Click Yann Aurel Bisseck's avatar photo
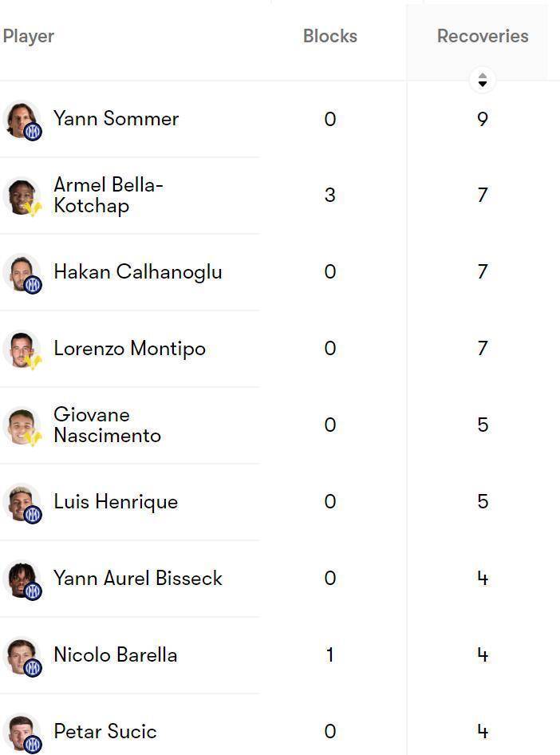Image resolution: width=560 pixels, height=755 pixels. tap(21, 579)
